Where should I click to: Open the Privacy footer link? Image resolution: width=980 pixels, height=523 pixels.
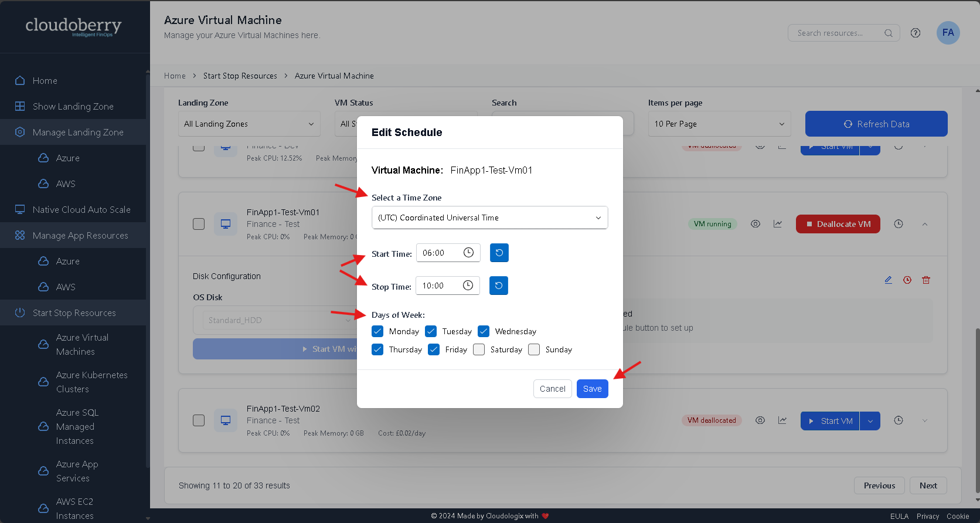click(x=928, y=516)
